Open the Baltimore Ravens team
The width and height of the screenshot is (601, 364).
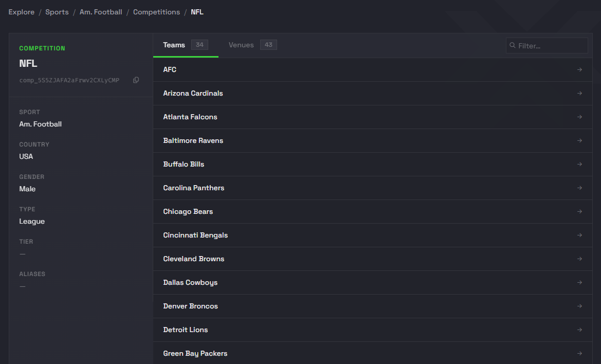click(x=373, y=141)
